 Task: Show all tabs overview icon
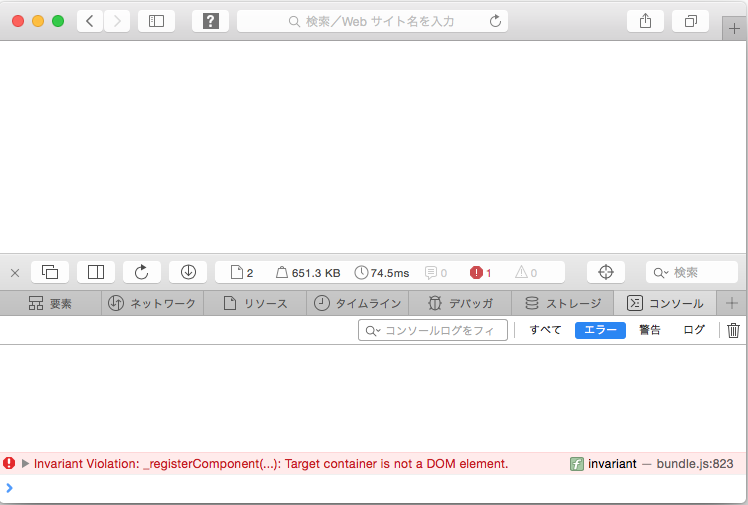click(x=690, y=21)
